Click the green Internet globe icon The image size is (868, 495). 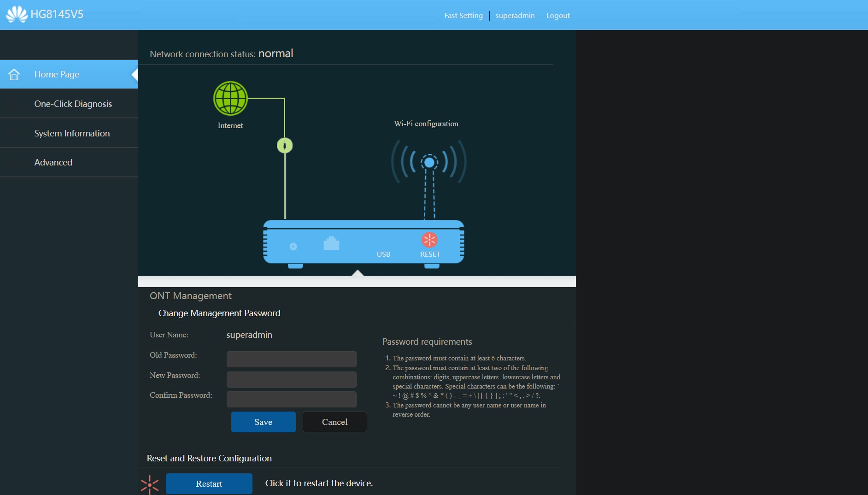point(230,98)
